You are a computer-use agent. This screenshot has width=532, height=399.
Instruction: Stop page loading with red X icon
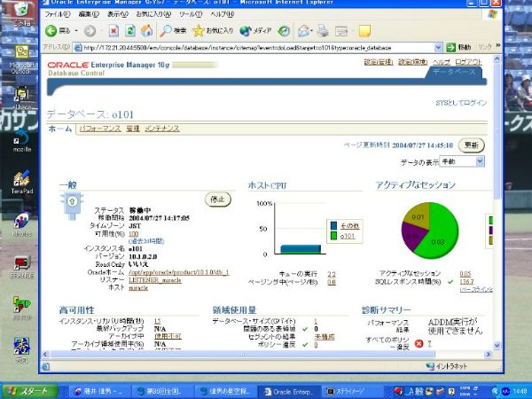[x=113, y=31]
